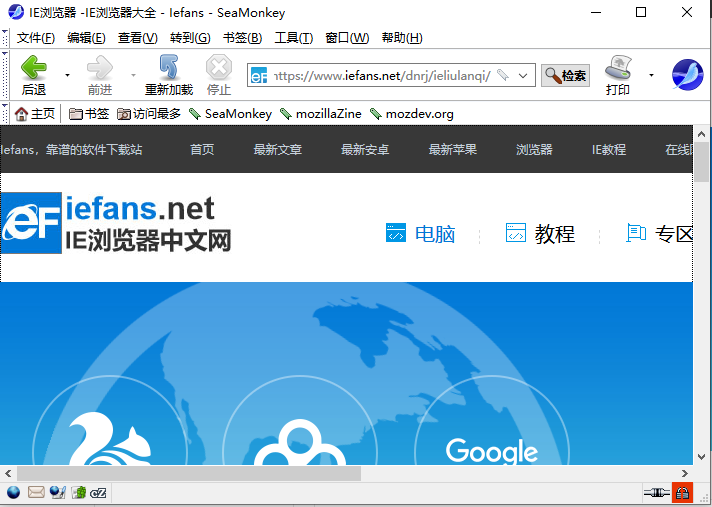Open the SeaMonkey bookmark
Screen dimensions: 712x507
tap(230, 113)
